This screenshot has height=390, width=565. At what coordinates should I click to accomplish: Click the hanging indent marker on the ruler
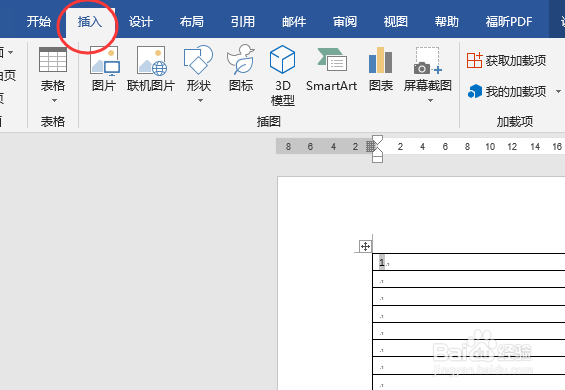point(377,153)
